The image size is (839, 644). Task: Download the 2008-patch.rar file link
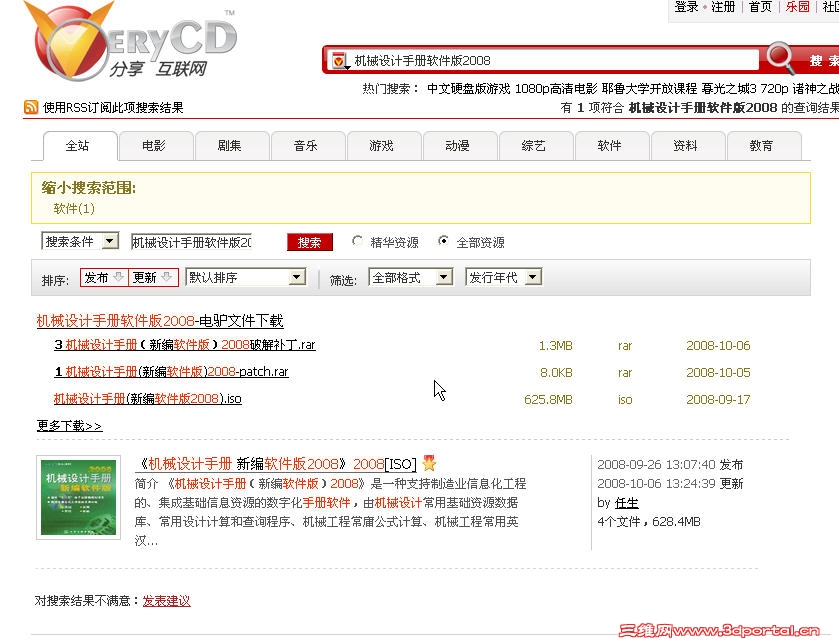tap(172, 372)
